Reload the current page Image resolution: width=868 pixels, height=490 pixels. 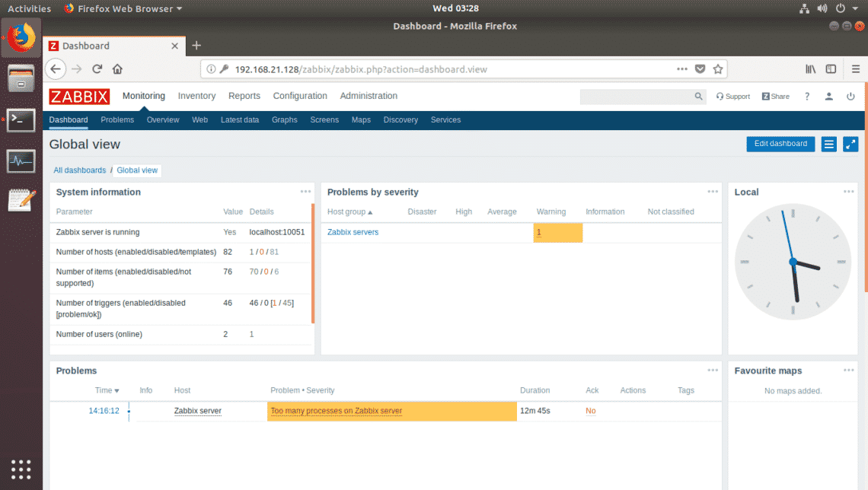pos(97,69)
